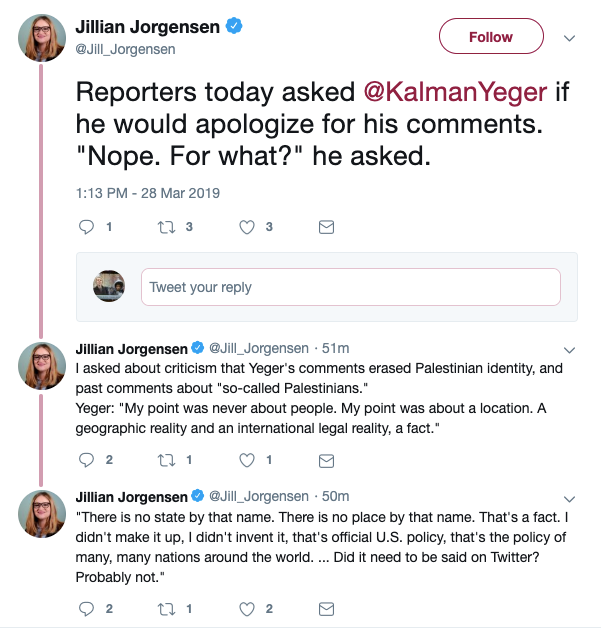Retweet the 51m tweet
601x628 pixels.
(168, 459)
